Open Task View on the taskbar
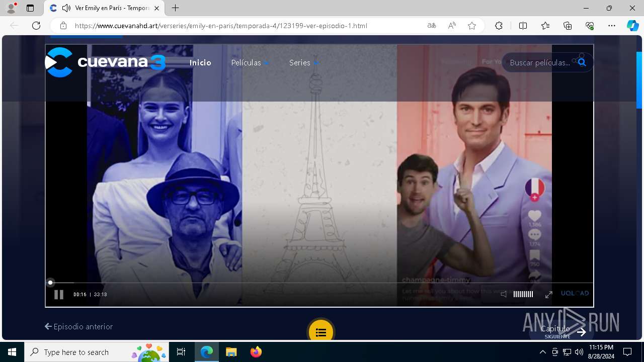The width and height of the screenshot is (644, 362). (x=181, y=352)
